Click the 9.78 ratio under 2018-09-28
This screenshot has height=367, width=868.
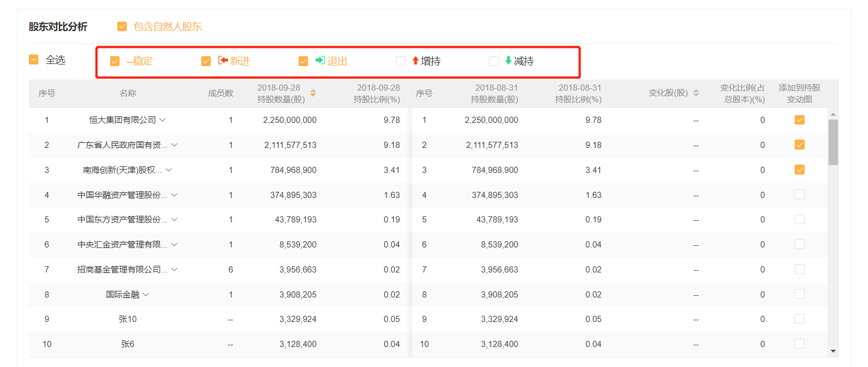click(x=391, y=120)
